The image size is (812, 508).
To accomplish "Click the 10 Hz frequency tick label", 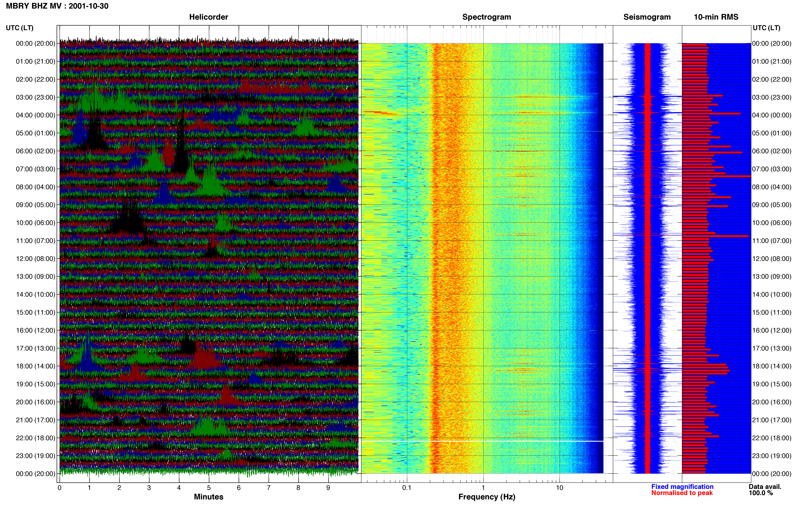I will tap(559, 487).
